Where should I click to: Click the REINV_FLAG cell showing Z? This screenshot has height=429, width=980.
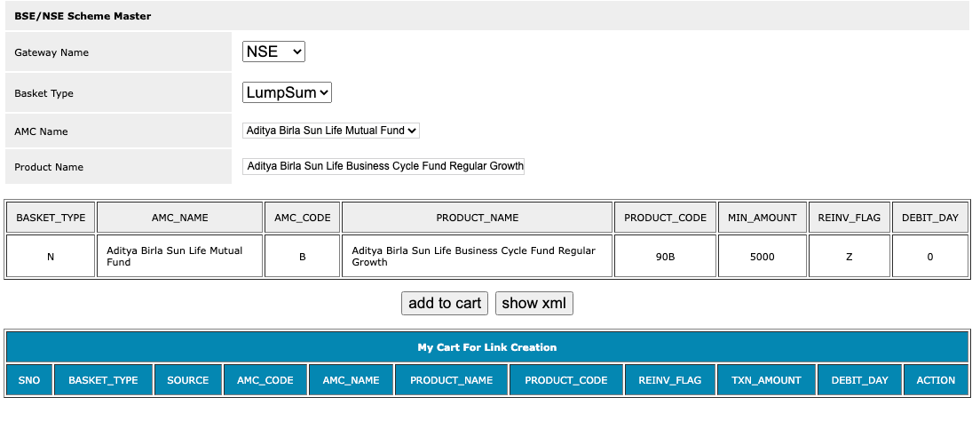(849, 257)
